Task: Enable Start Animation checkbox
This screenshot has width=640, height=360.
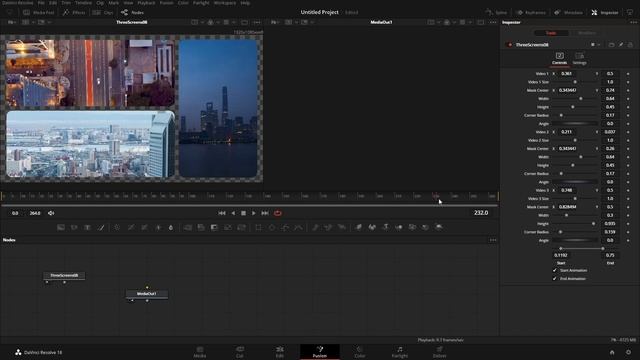Action: [x=554, y=270]
